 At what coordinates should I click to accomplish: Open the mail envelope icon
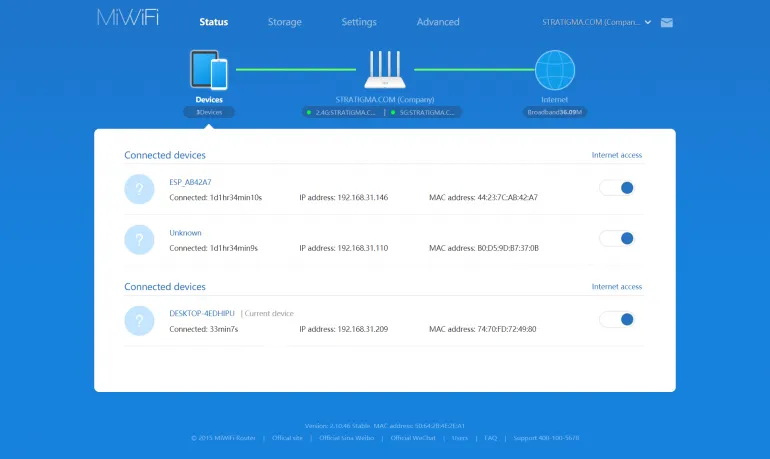coord(667,22)
